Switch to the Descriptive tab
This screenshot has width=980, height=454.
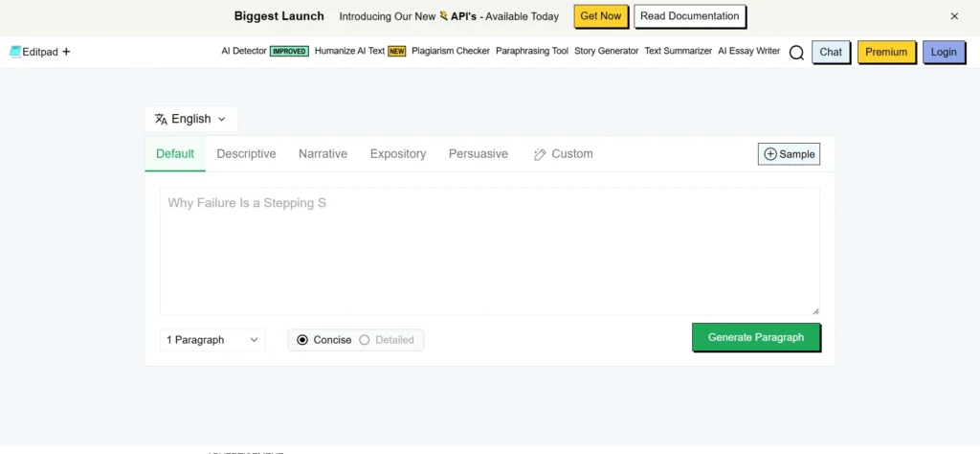(246, 154)
